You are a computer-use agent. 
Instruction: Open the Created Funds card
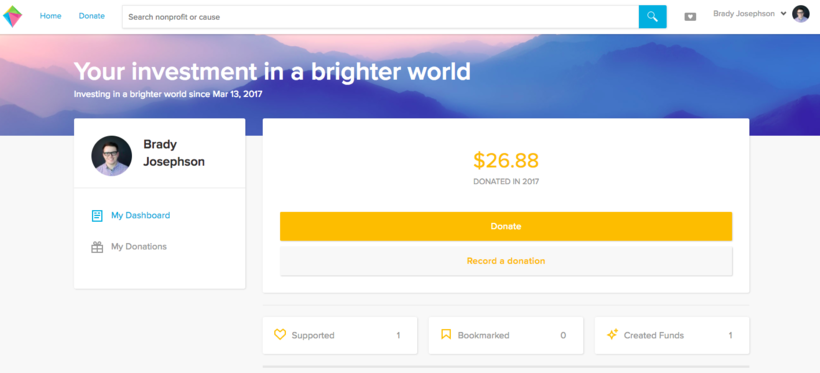pos(671,335)
